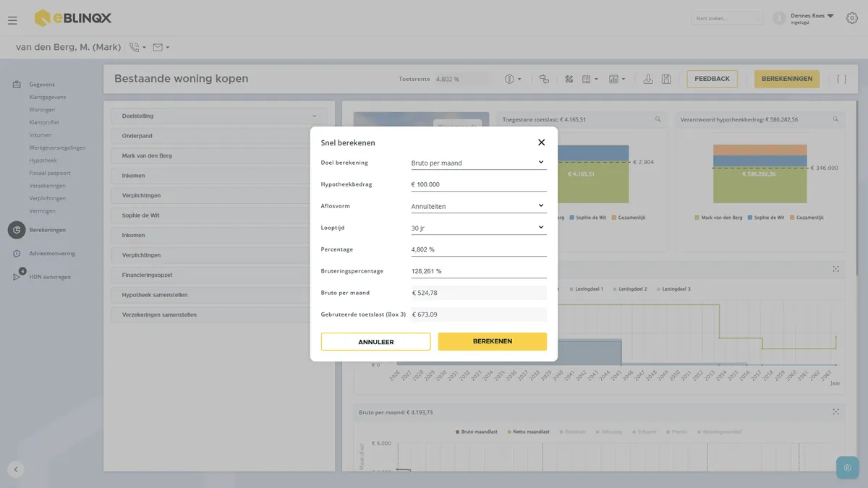The image size is (868, 488).
Task: Open the Doel berekening dropdown
Action: coord(479,163)
